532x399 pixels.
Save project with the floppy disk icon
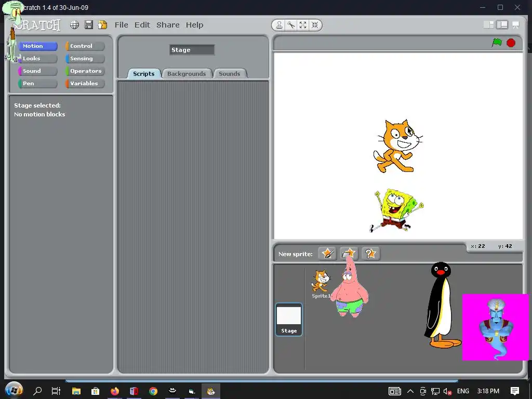pos(88,25)
